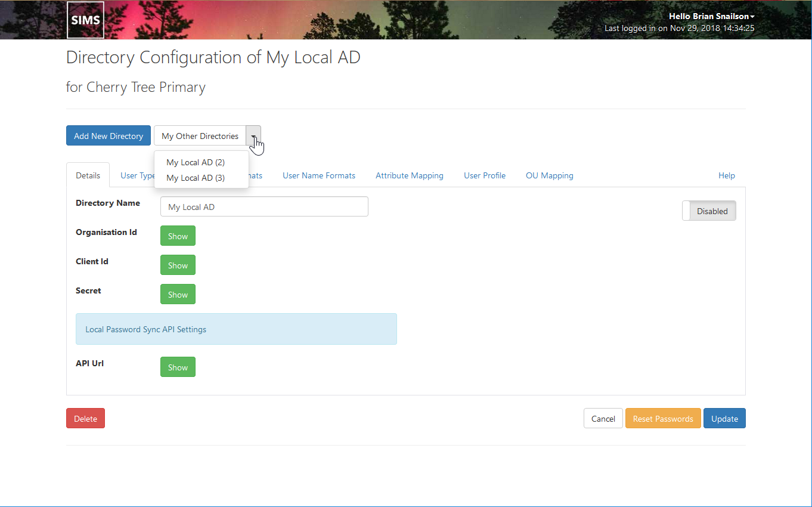Click the Cancel button
This screenshot has height=507, width=812.
pyautogui.click(x=603, y=419)
